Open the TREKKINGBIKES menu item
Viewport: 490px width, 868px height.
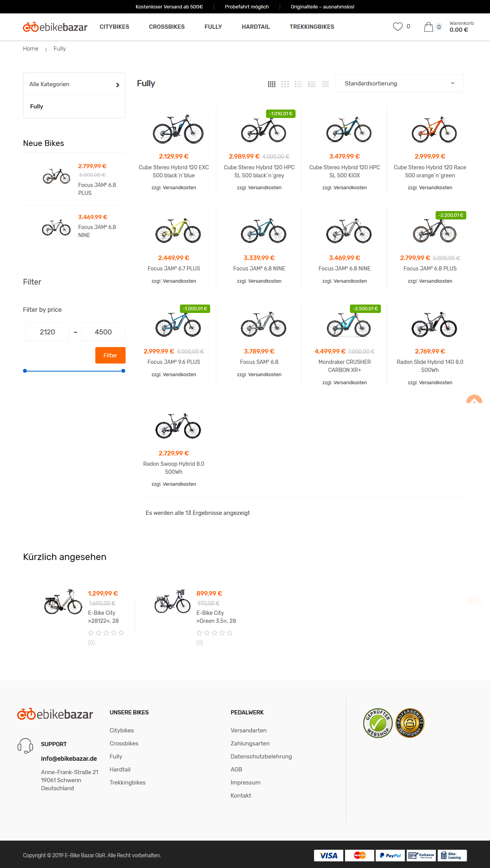[312, 27]
